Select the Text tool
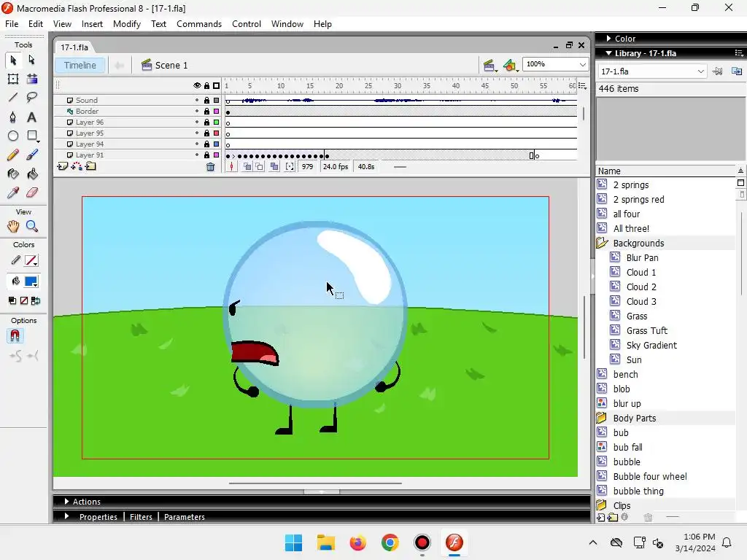Viewport: 747px width, 560px height. pyautogui.click(x=32, y=117)
